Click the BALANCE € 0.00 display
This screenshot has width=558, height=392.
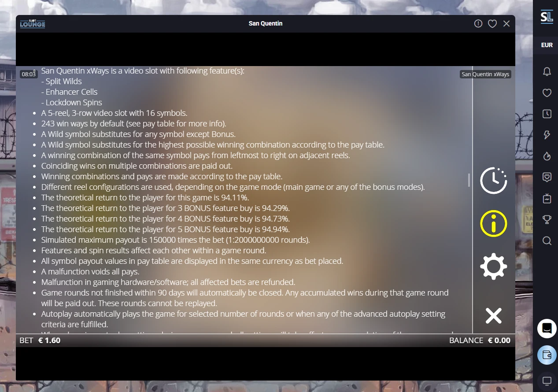480,340
